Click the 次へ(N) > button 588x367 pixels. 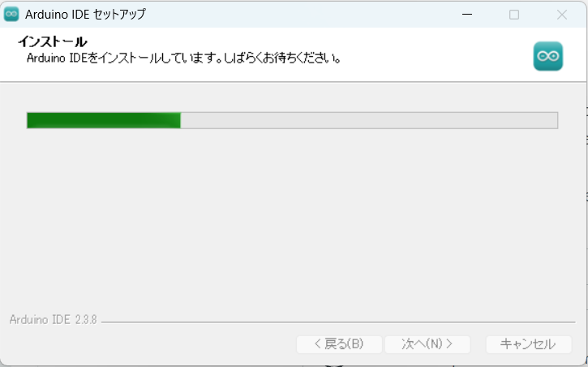click(x=427, y=344)
